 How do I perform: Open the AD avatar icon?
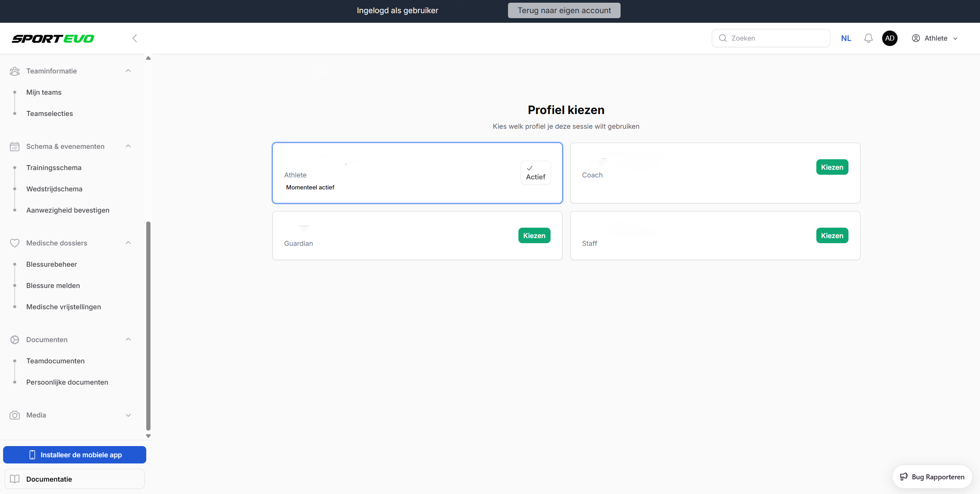[889, 38]
